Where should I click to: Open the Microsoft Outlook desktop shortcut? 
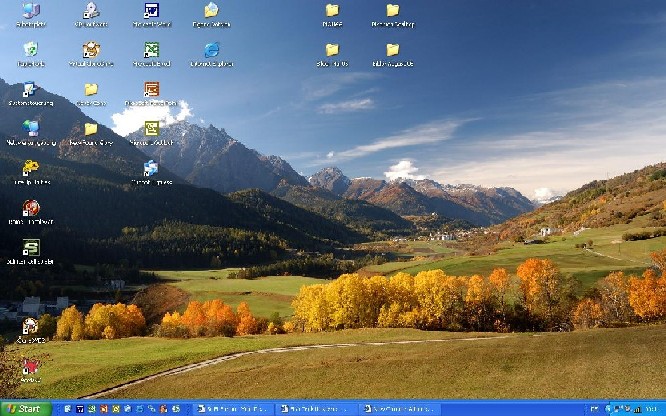point(151,129)
